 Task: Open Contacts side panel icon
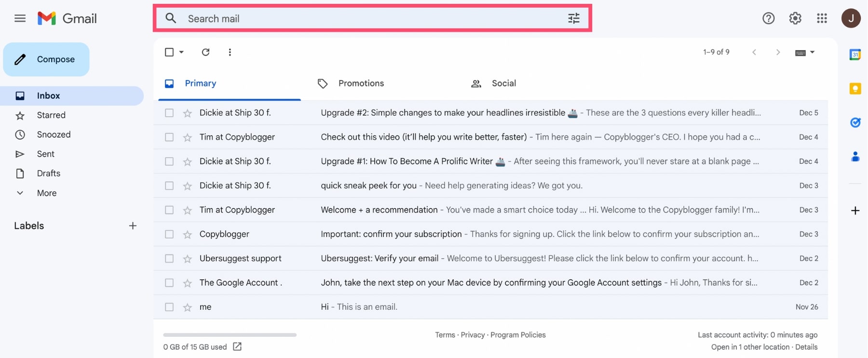(x=855, y=157)
